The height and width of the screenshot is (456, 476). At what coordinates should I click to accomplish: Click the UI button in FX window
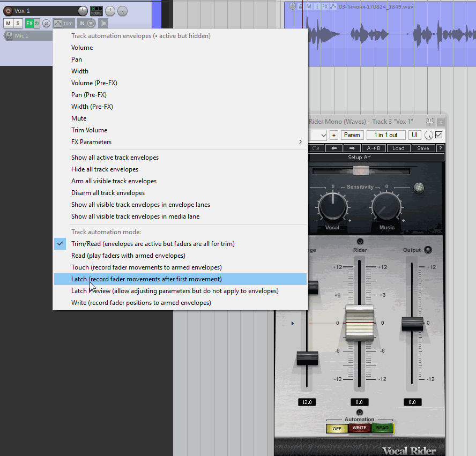[414, 135]
